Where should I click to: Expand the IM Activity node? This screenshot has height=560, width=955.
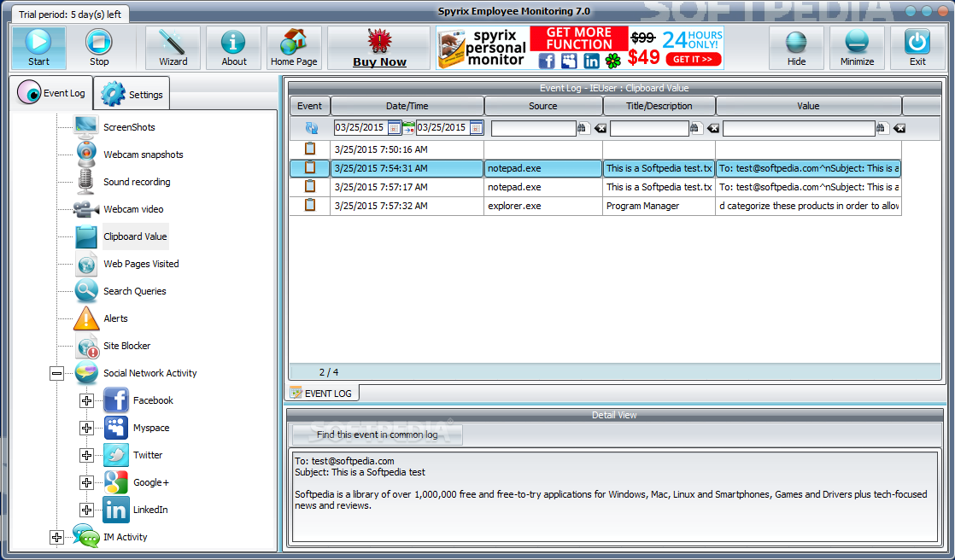tap(56, 537)
